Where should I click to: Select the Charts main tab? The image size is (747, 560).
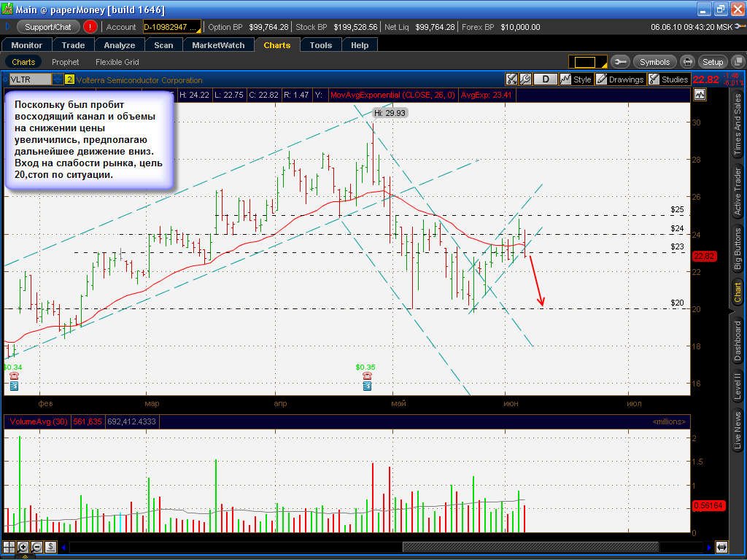[276, 45]
